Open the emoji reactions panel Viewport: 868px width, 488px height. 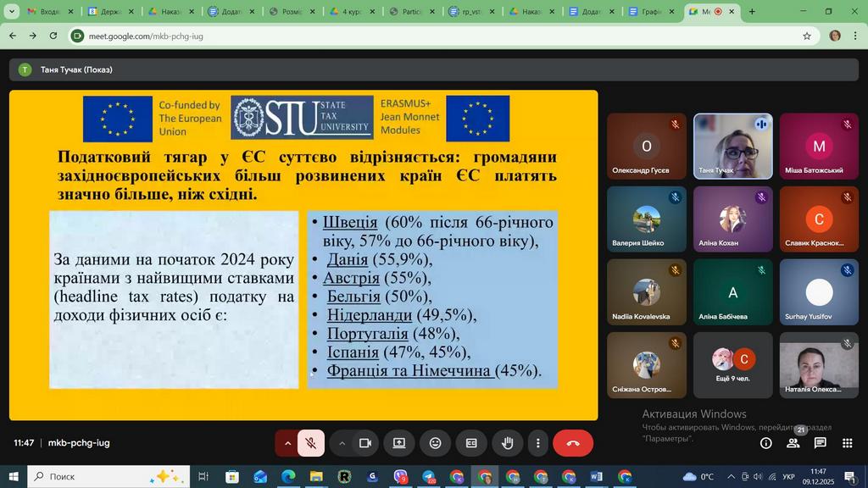click(435, 443)
